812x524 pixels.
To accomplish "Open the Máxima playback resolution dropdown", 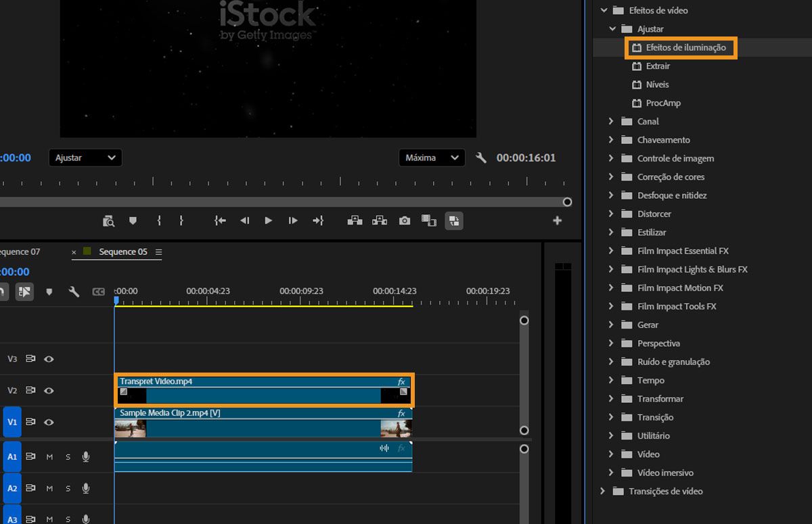I will [431, 158].
